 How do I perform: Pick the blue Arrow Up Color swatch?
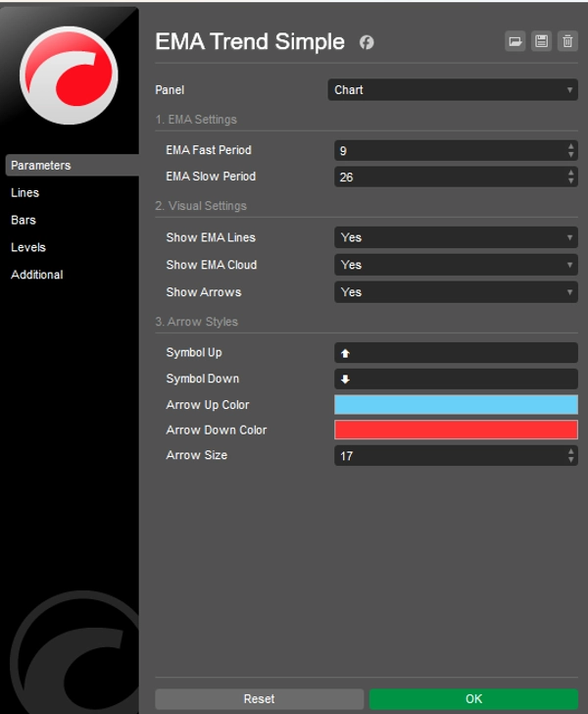456,405
